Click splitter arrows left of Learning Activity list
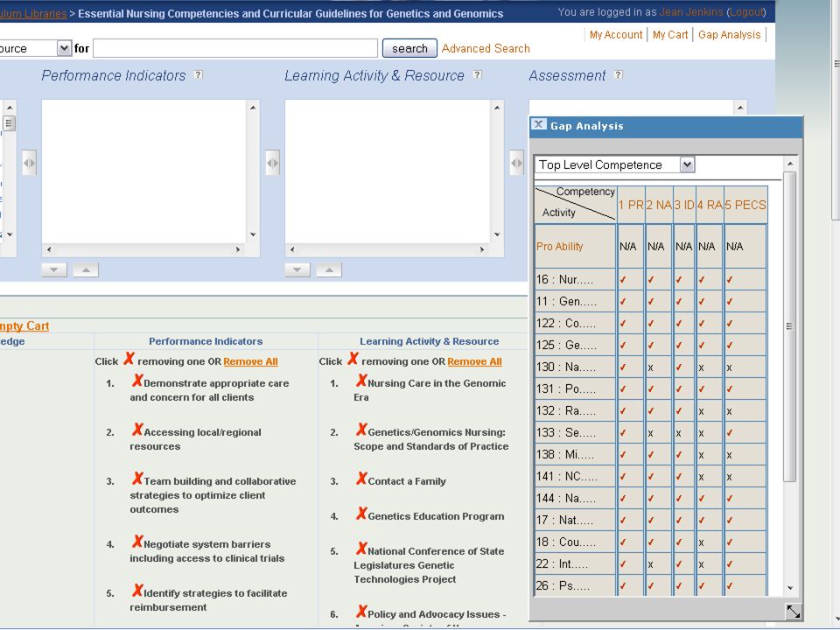The width and height of the screenshot is (840, 630). click(272, 163)
